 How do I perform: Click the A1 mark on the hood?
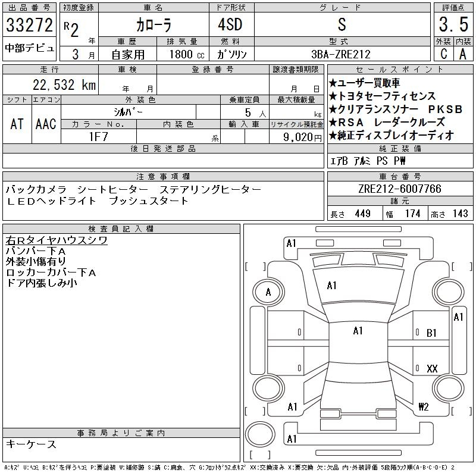click(x=331, y=286)
